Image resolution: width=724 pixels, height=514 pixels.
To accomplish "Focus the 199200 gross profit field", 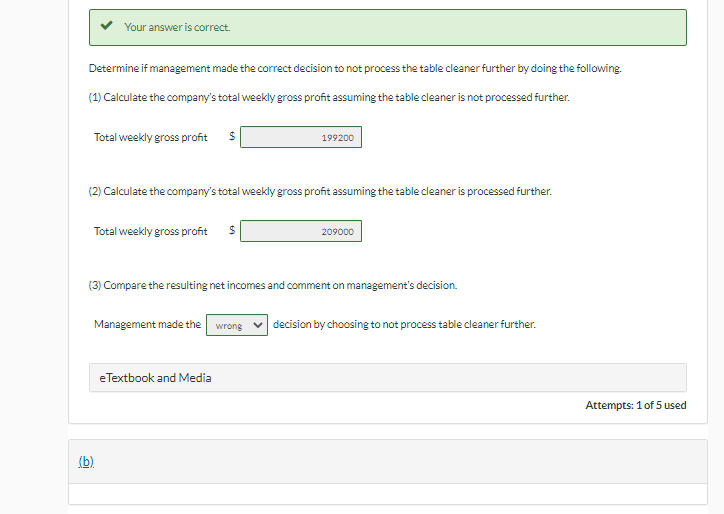I will 301,137.
